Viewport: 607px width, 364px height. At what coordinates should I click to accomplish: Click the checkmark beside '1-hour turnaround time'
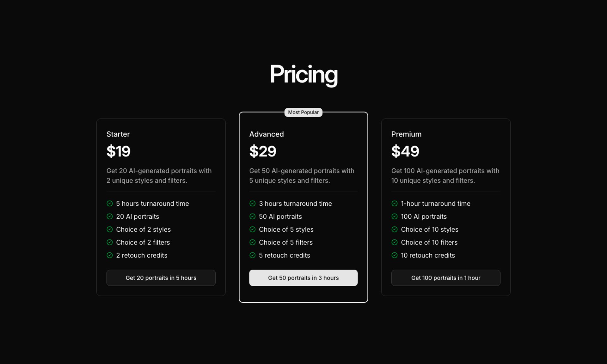[395, 203]
